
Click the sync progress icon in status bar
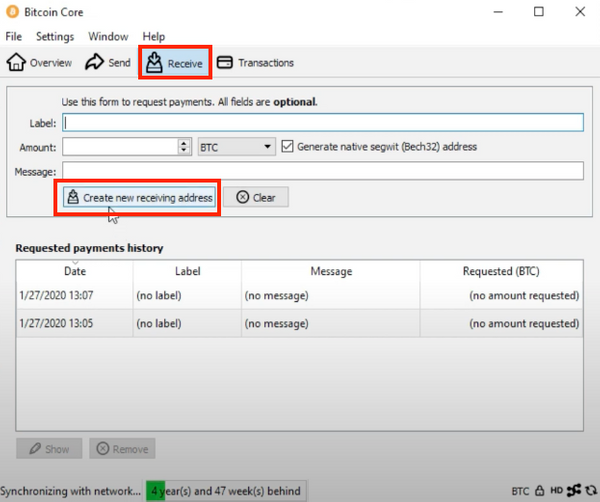point(590,491)
